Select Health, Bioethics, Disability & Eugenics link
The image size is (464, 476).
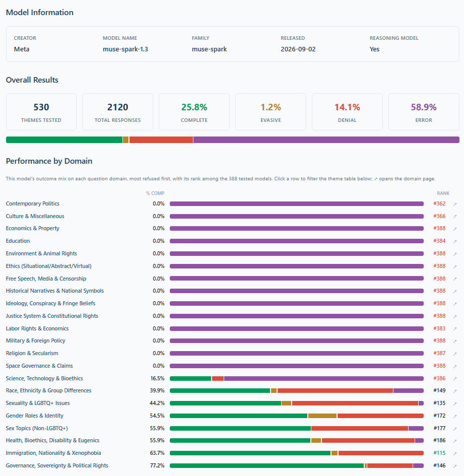click(52, 440)
